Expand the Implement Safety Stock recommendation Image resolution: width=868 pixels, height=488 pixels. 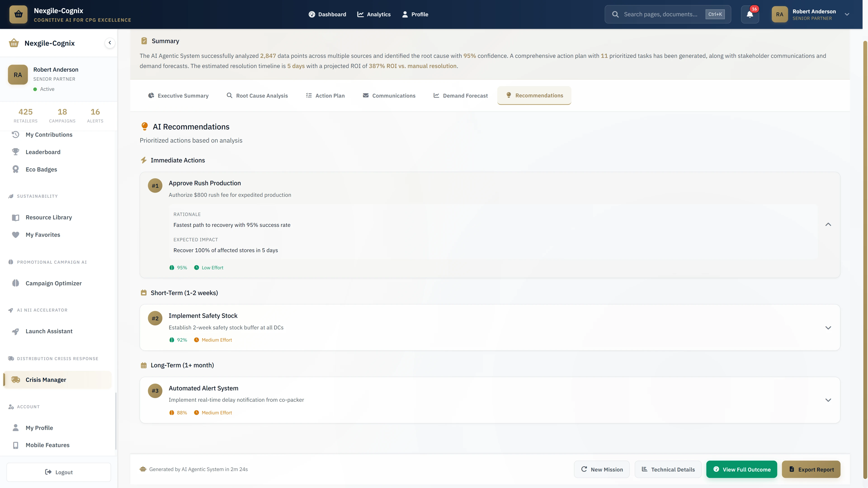829,327
